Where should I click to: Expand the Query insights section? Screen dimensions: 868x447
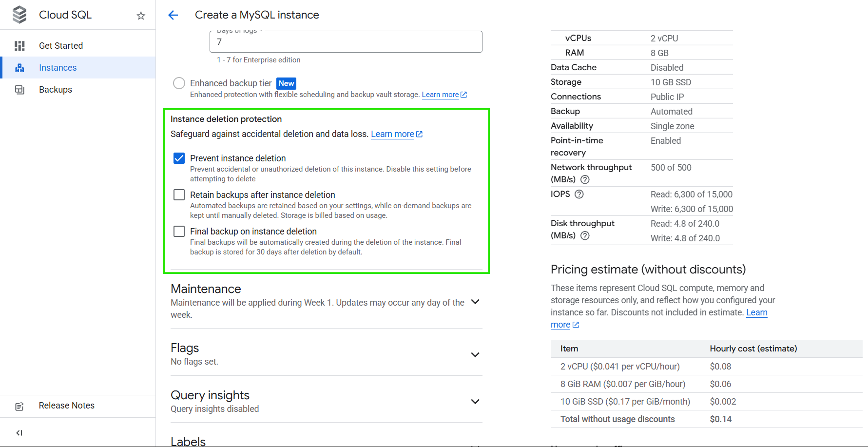pos(475,401)
